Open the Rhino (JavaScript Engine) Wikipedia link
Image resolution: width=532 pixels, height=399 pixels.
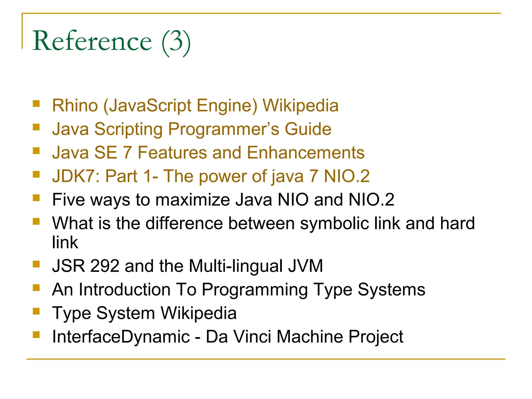(195, 106)
